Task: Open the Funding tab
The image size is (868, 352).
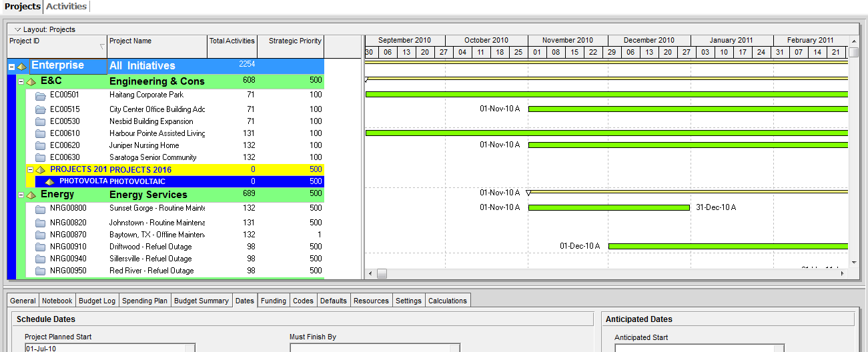Action: tap(274, 301)
